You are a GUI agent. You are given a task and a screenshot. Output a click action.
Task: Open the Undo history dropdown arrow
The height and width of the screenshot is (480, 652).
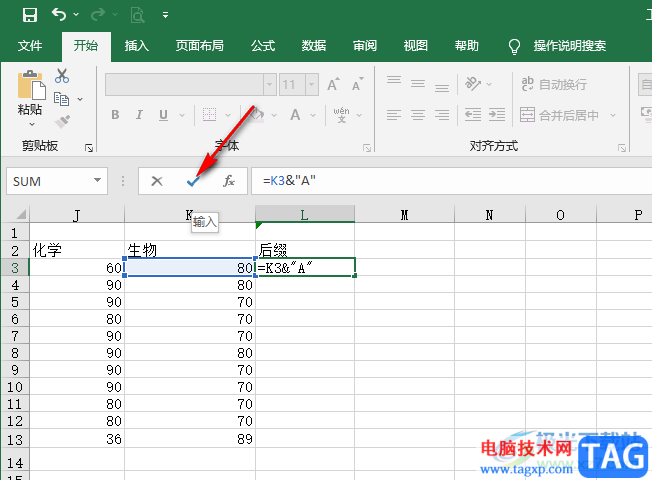pos(76,15)
